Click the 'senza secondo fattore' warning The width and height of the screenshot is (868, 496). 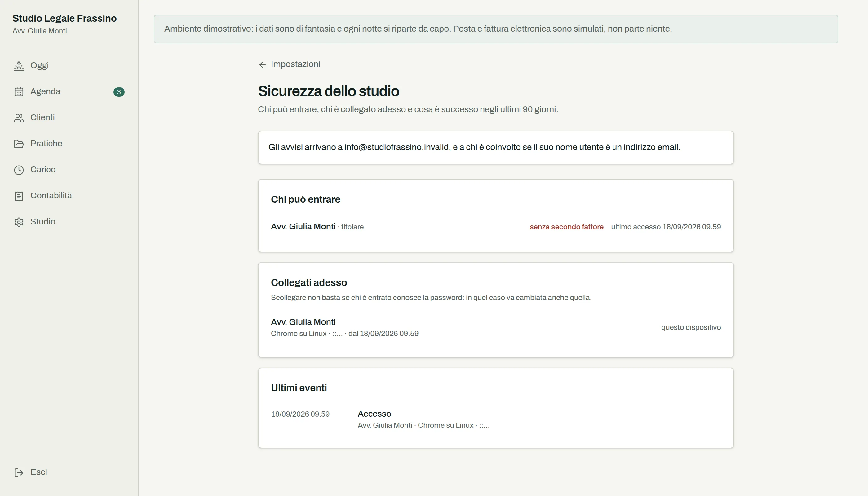[x=566, y=227]
